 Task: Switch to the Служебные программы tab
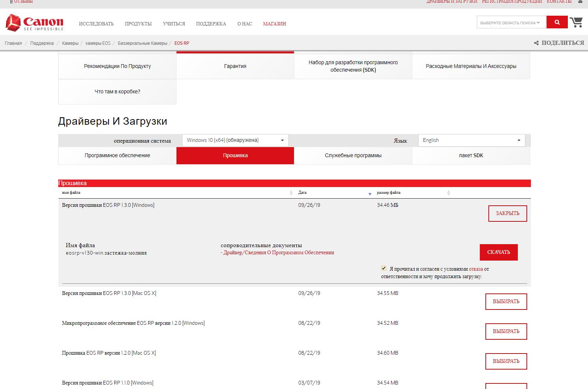tap(353, 156)
